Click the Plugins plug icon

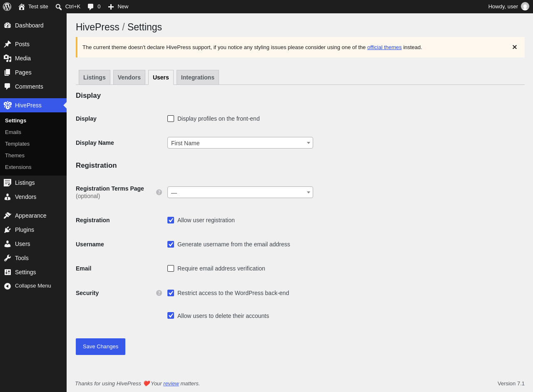(x=7, y=230)
